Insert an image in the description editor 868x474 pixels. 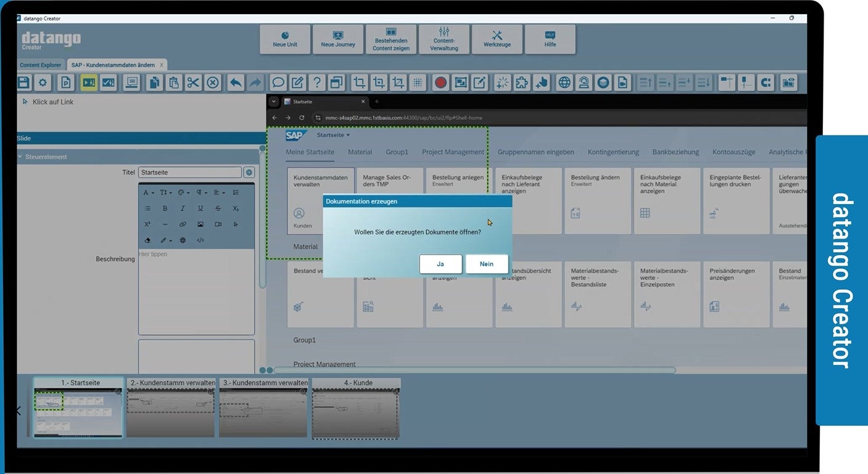click(x=200, y=224)
